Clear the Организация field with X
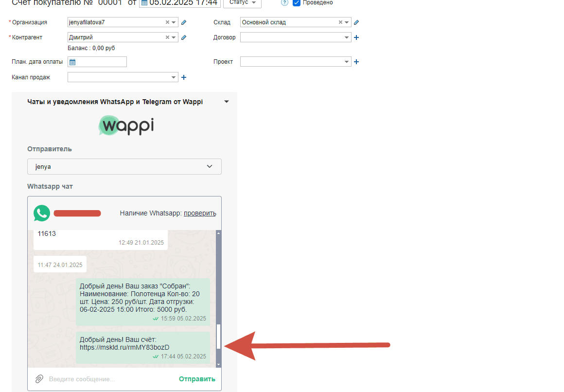564x392 pixels. point(167,22)
